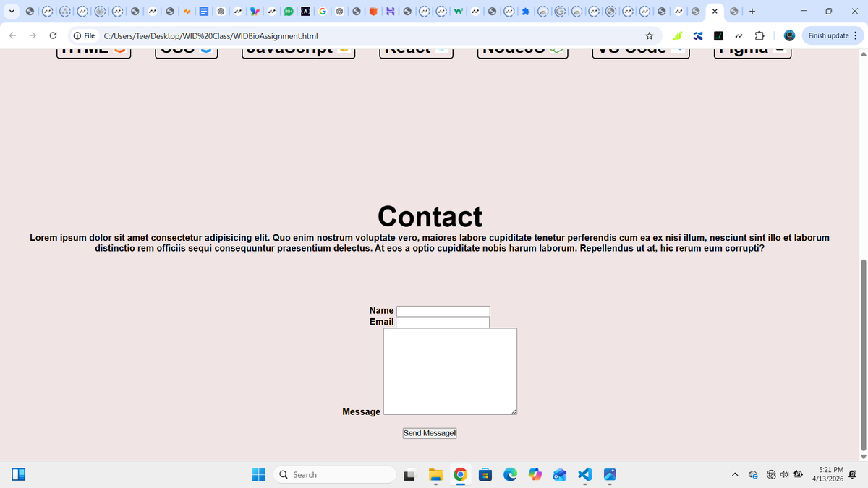Image resolution: width=868 pixels, height=488 pixels.
Task: Switch to the Google G tab
Action: 321,12
